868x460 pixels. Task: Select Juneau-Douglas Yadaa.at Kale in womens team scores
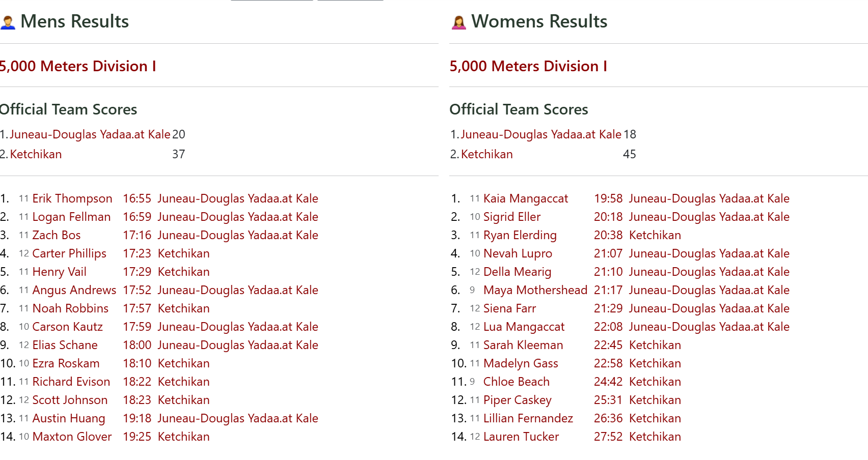point(540,134)
